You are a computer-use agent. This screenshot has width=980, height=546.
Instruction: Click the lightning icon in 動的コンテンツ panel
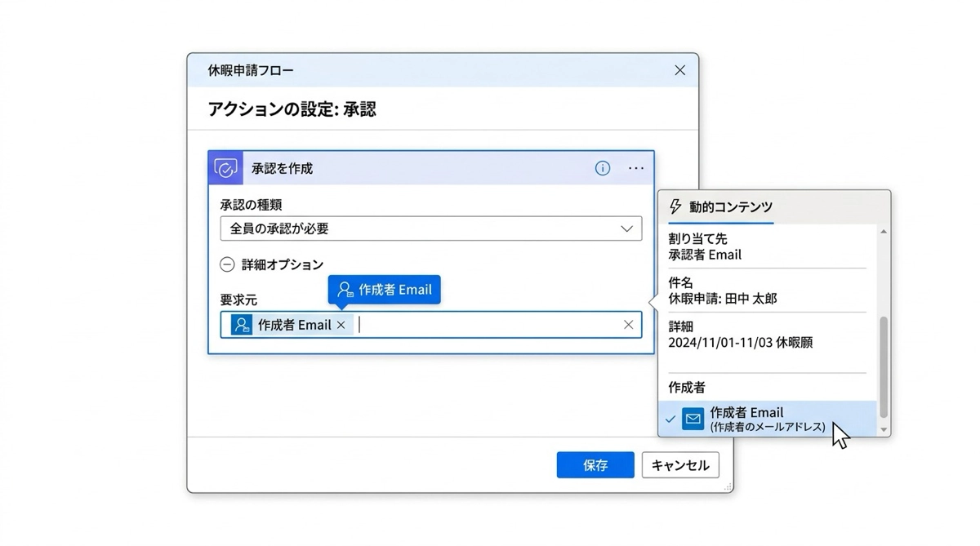[675, 206]
